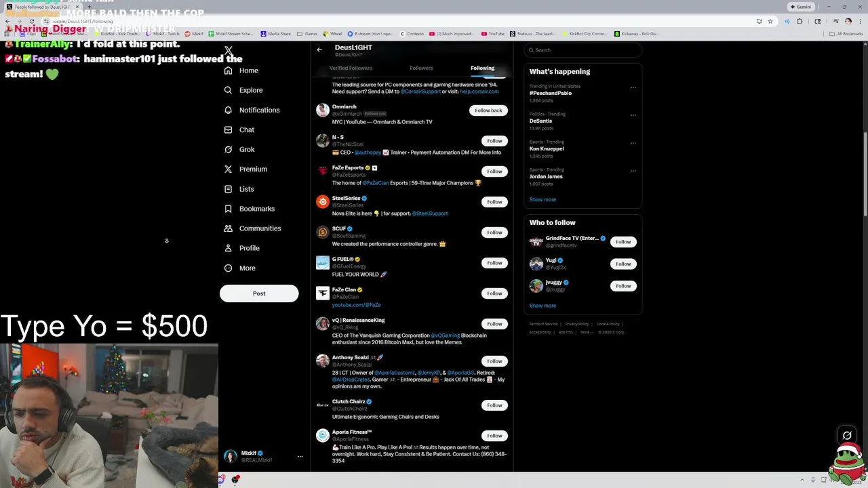Open more options for #PeachandPablo trend
The width and height of the screenshot is (868, 488).
[x=633, y=87]
